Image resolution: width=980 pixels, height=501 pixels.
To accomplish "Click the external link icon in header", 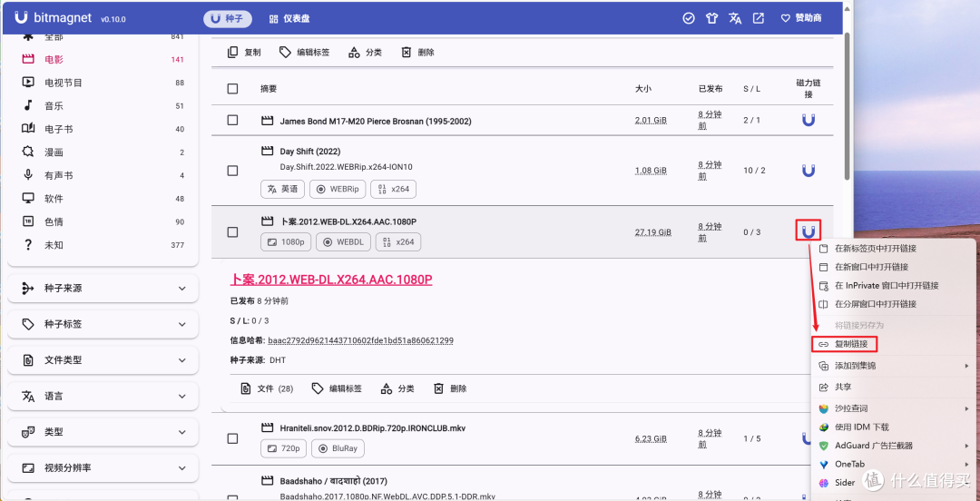I will [758, 19].
